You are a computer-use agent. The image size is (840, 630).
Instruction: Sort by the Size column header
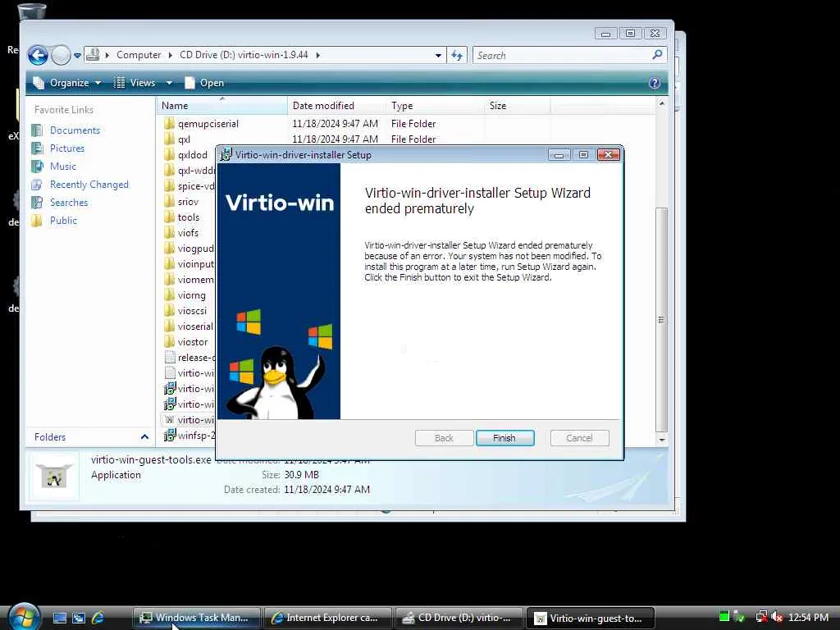(x=517, y=106)
